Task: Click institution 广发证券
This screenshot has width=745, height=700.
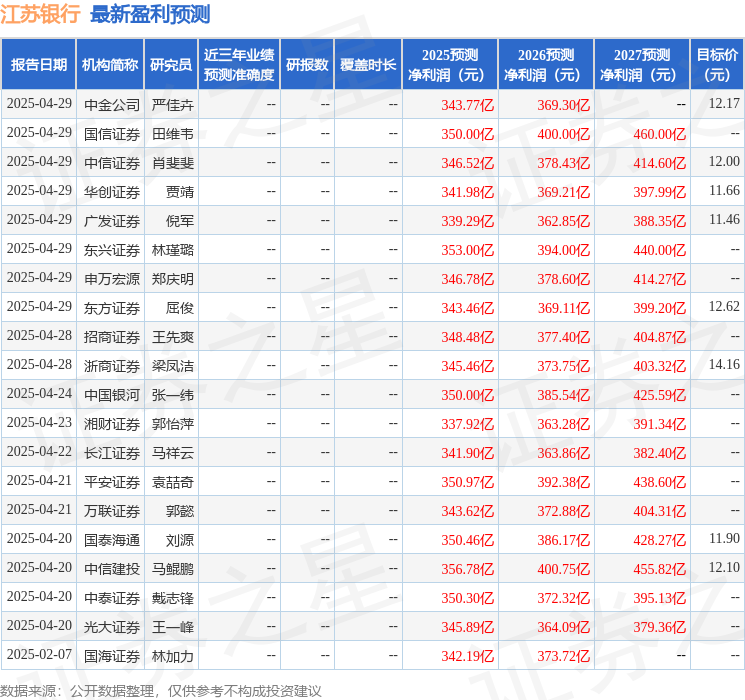Action: tap(112, 221)
